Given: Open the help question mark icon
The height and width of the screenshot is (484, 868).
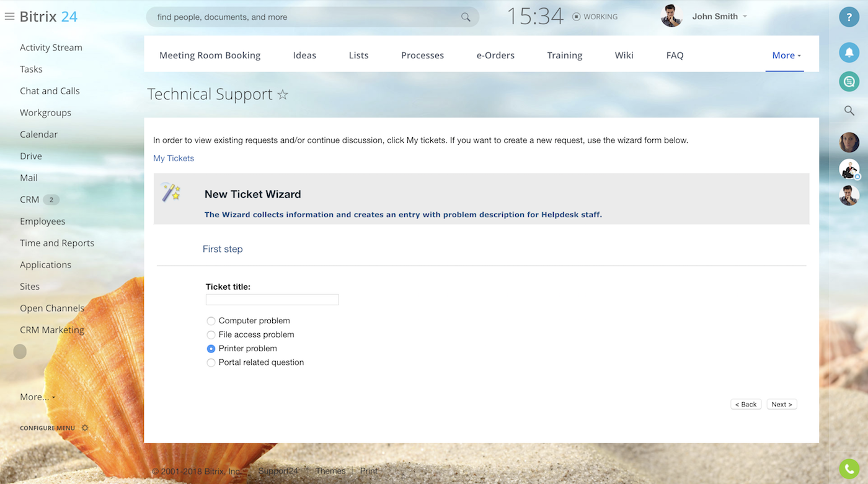Looking at the screenshot, I should [x=849, y=17].
